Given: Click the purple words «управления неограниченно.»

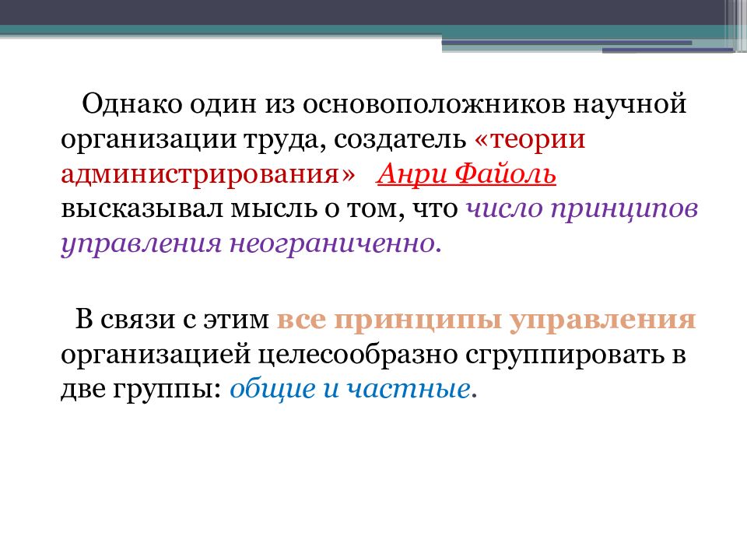Looking at the screenshot, I should point(251,244).
